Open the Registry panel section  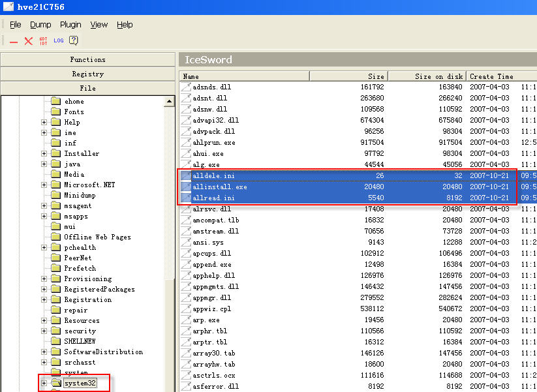click(87, 74)
